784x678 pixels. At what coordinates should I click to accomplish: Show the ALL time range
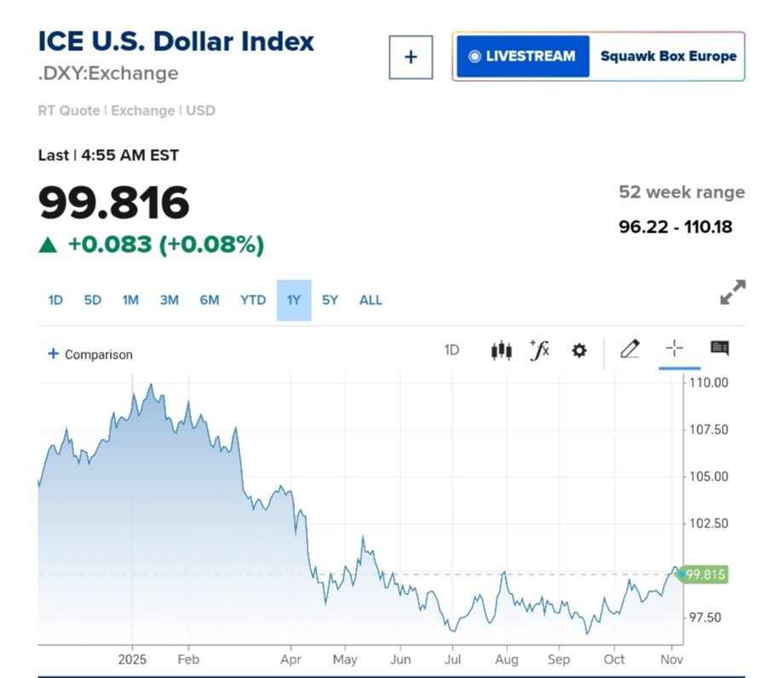point(371,300)
